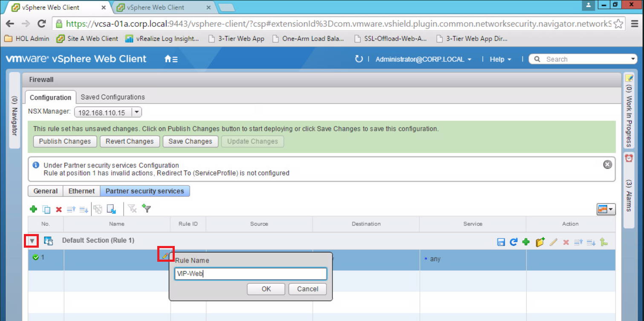This screenshot has height=321, width=644.
Task: Click the Save Changes button
Action: (190, 142)
